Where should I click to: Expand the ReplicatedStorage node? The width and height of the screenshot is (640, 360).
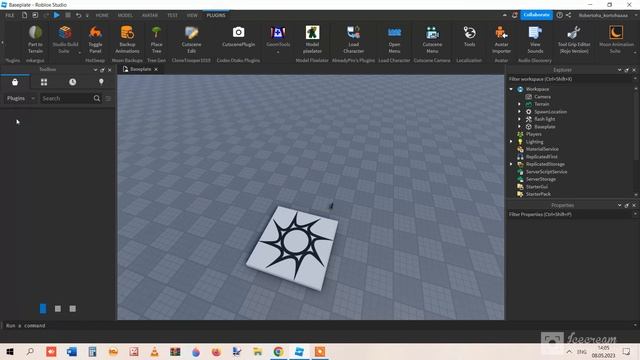511,164
